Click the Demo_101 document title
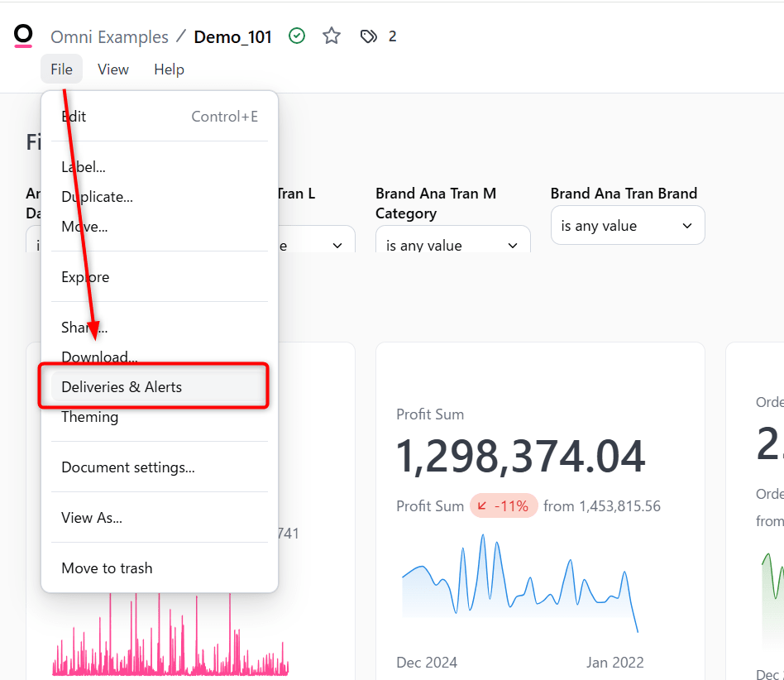The image size is (784, 680). (233, 37)
